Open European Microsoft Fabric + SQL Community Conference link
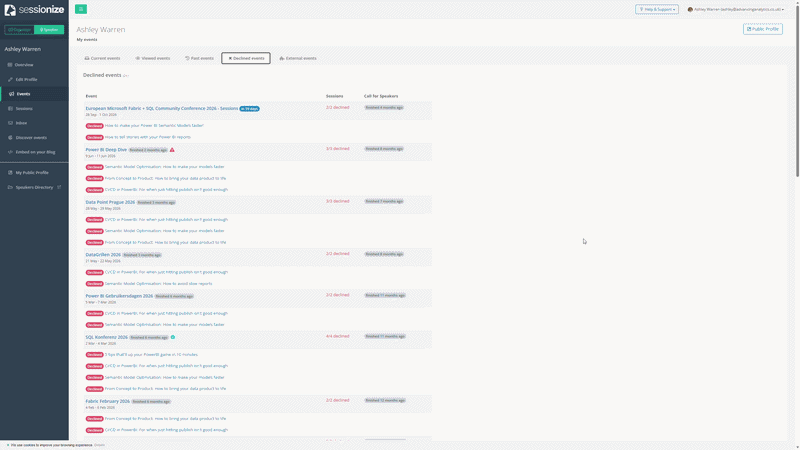 click(162, 109)
